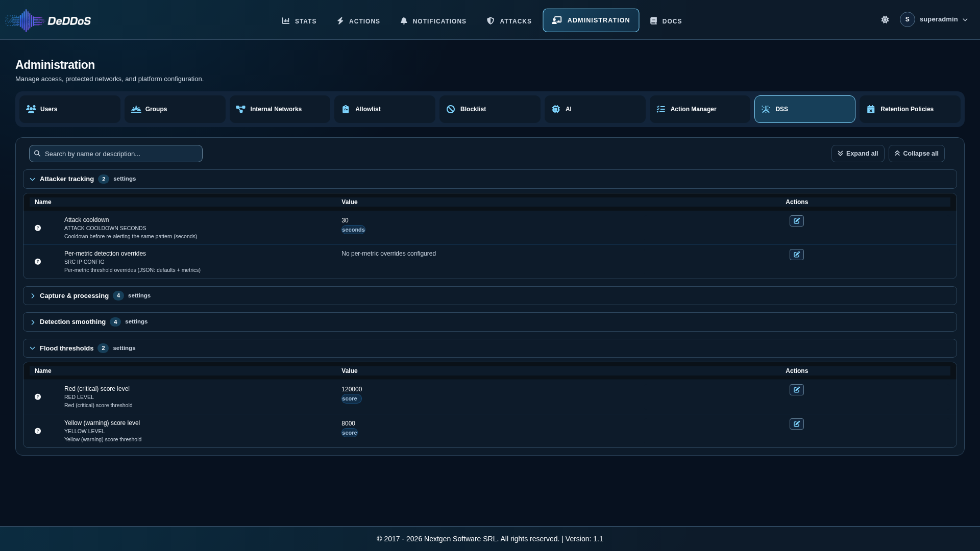The height and width of the screenshot is (551, 980).
Task: Show help for Red score level
Action: pyautogui.click(x=38, y=397)
